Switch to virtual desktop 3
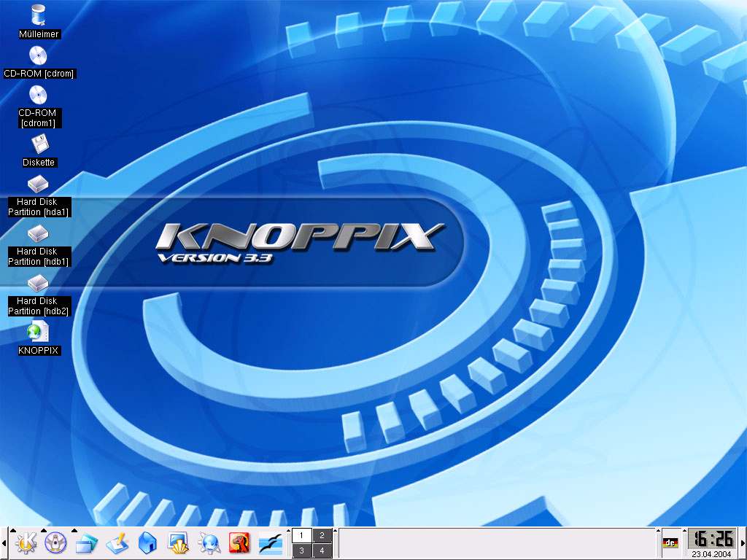The width and height of the screenshot is (747, 560). [x=301, y=551]
